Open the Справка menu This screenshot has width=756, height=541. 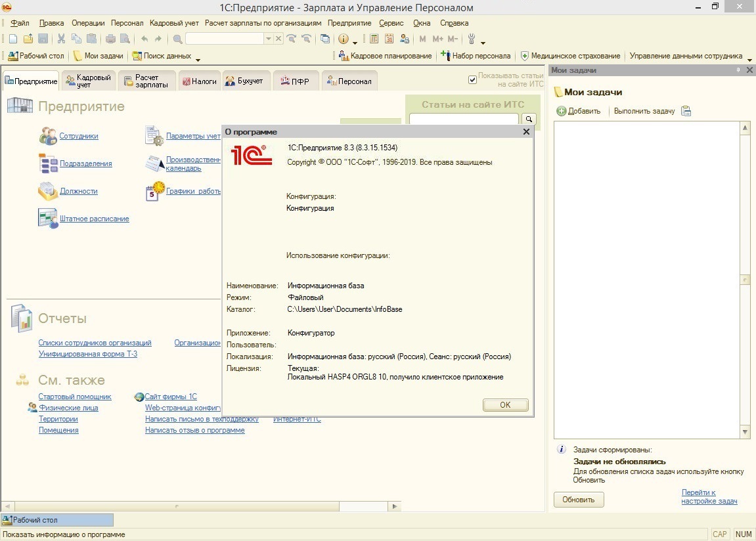(x=454, y=23)
